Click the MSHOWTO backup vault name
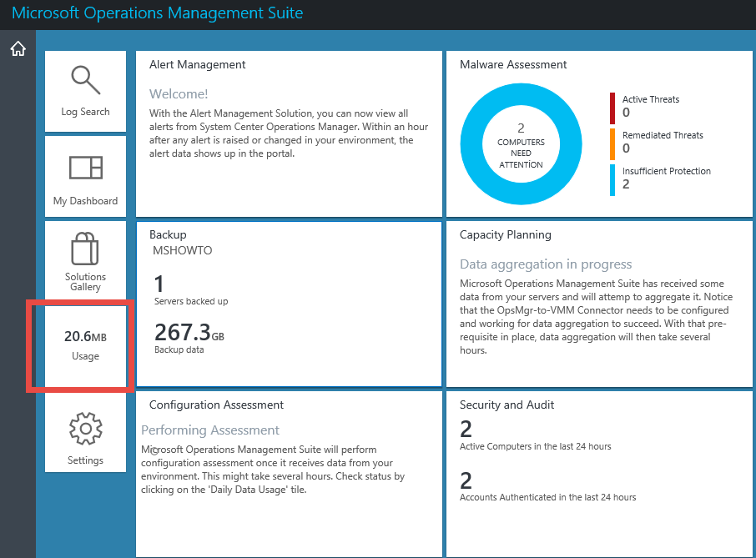This screenshot has width=756, height=558. [x=182, y=250]
